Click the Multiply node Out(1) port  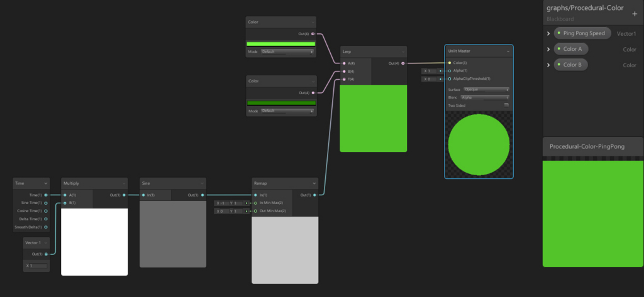pos(124,195)
